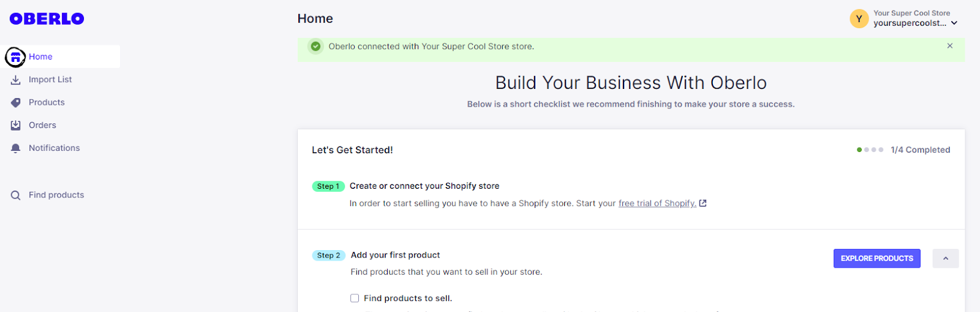This screenshot has width=980, height=312.
Task: Click the Oberlo logo
Action: coord(47,19)
